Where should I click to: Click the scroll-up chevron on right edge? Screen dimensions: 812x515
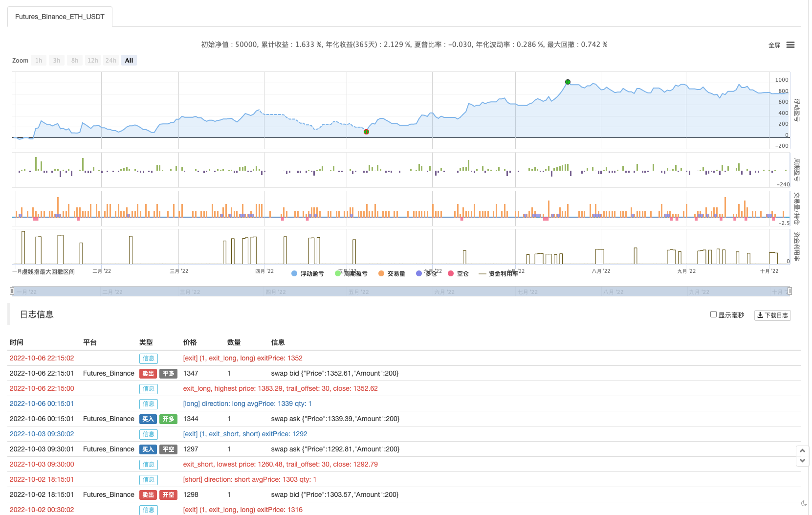802,450
